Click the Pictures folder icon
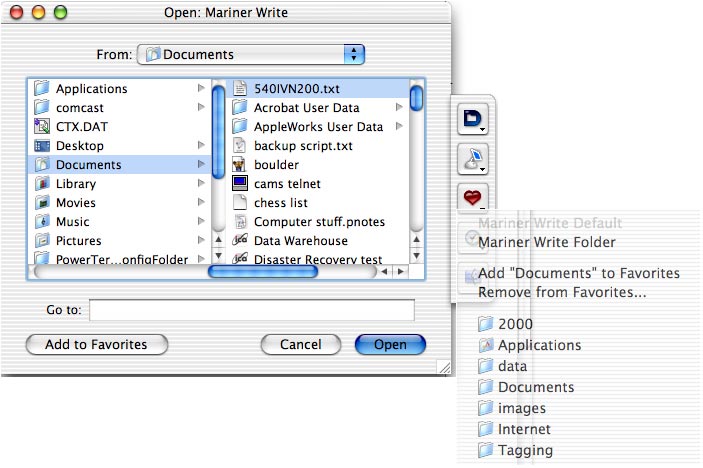The image size is (703, 468). point(42,241)
